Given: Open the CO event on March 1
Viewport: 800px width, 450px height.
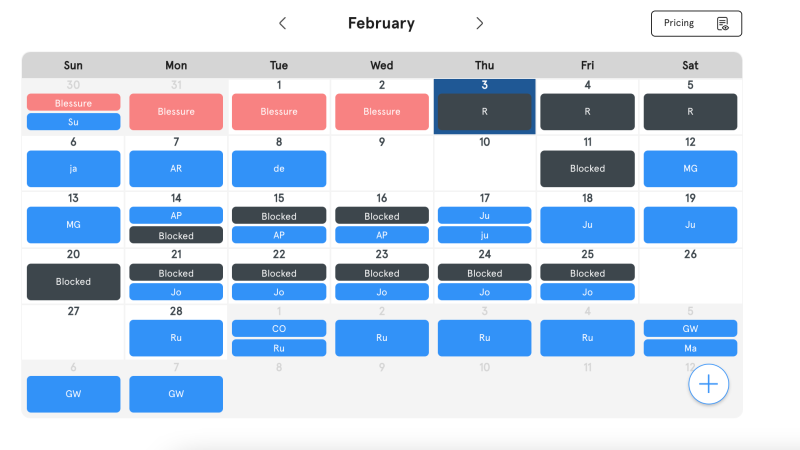Looking at the screenshot, I should [x=279, y=329].
